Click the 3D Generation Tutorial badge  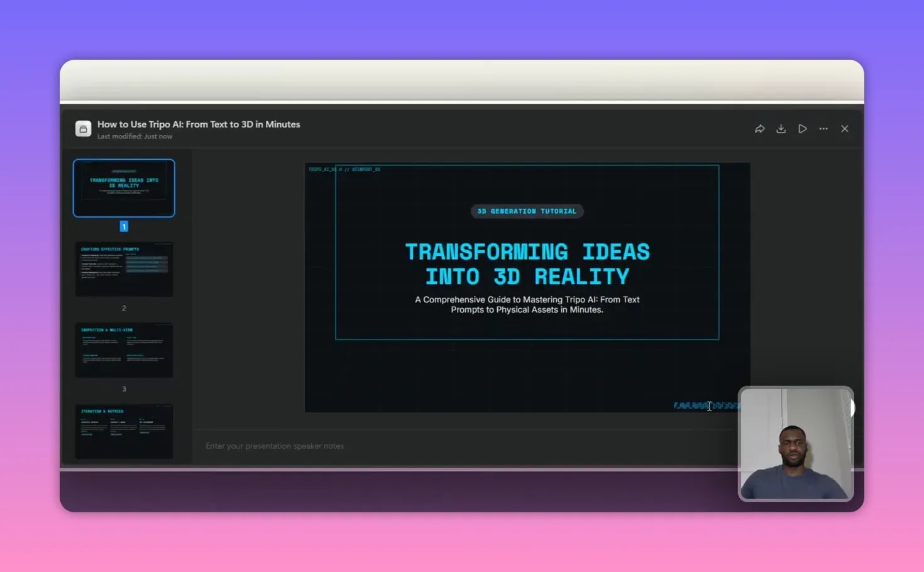pos(527,211)
